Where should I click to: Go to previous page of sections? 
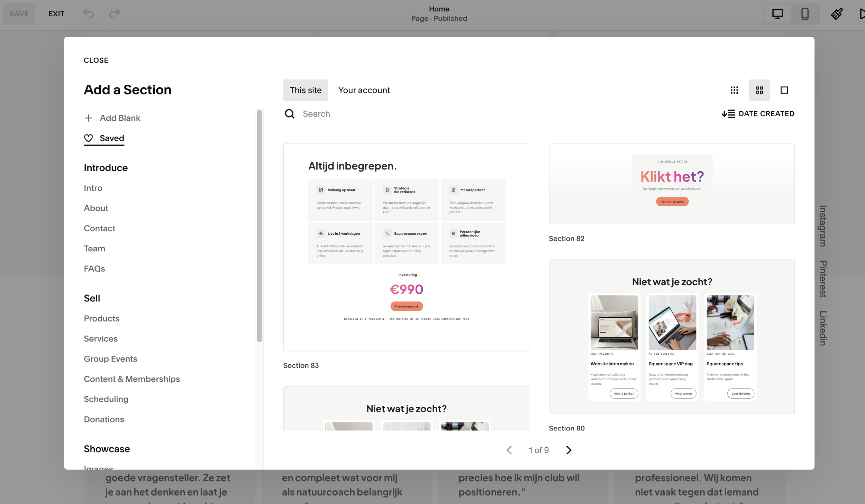click(509, 450)
